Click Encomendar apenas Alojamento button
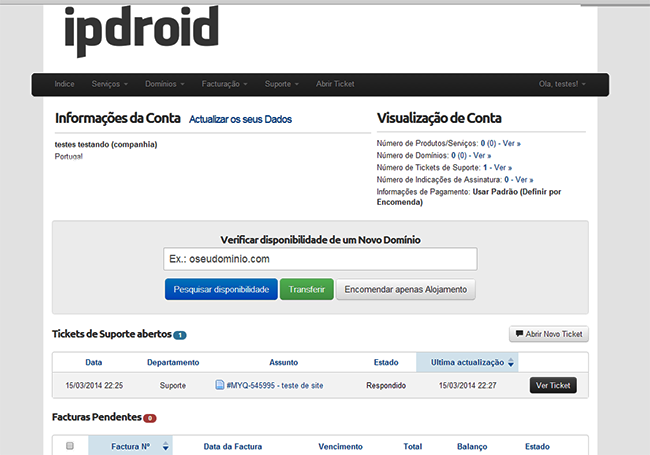Image resolution: width=650 pixels, height=455 pixels. [x=405, y=289]
